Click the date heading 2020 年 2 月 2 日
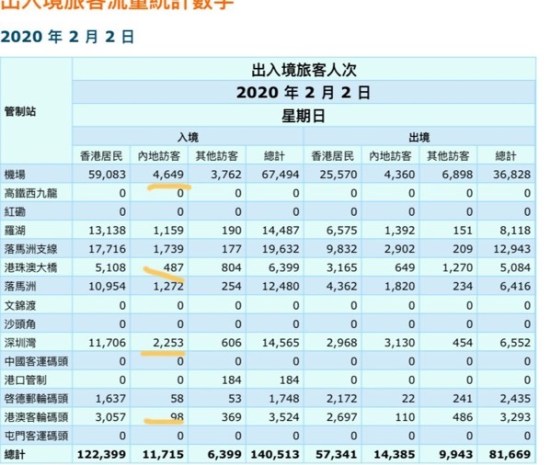Screen dimensions: 550x465 [x=67, y=37]
